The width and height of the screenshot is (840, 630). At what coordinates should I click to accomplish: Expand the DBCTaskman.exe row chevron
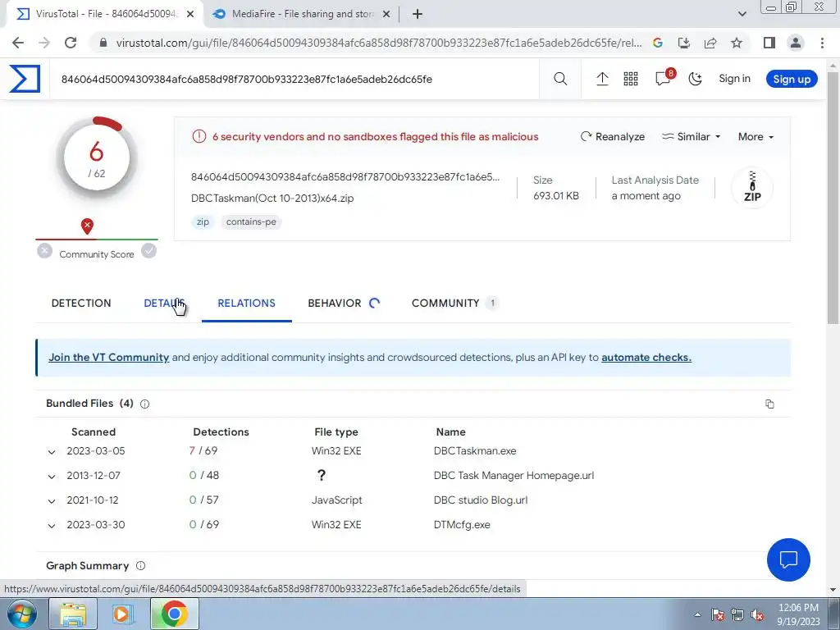point(52,452)
